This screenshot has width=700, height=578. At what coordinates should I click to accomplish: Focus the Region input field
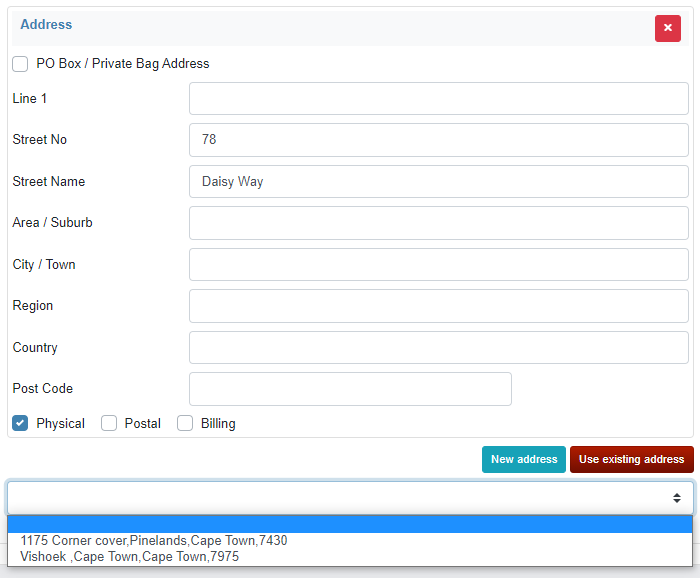tap(438, 306)
